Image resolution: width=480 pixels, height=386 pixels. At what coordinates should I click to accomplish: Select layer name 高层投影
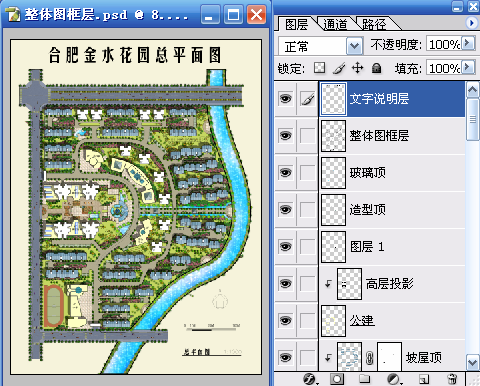pyautogui.click(x=390, y=284)
